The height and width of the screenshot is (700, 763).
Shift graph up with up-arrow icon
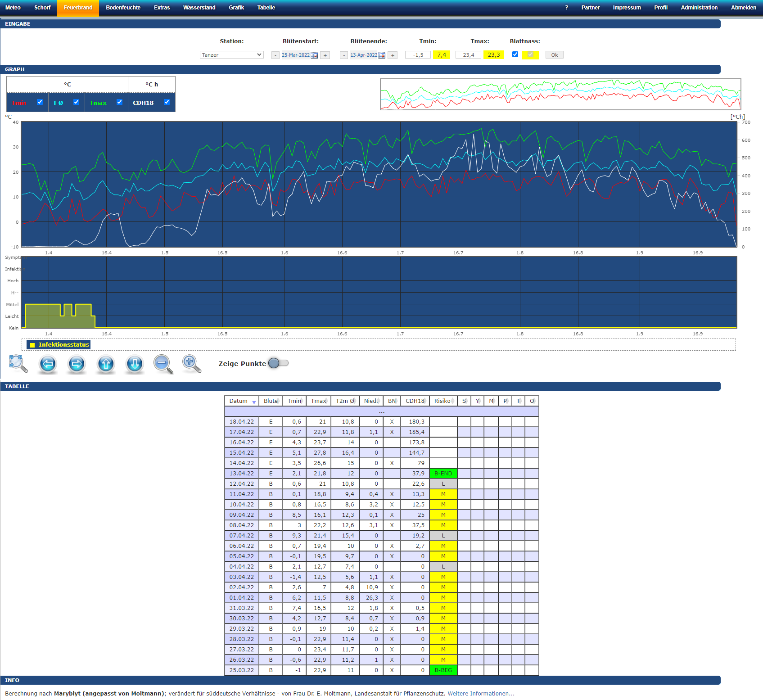tap(106, 363)
